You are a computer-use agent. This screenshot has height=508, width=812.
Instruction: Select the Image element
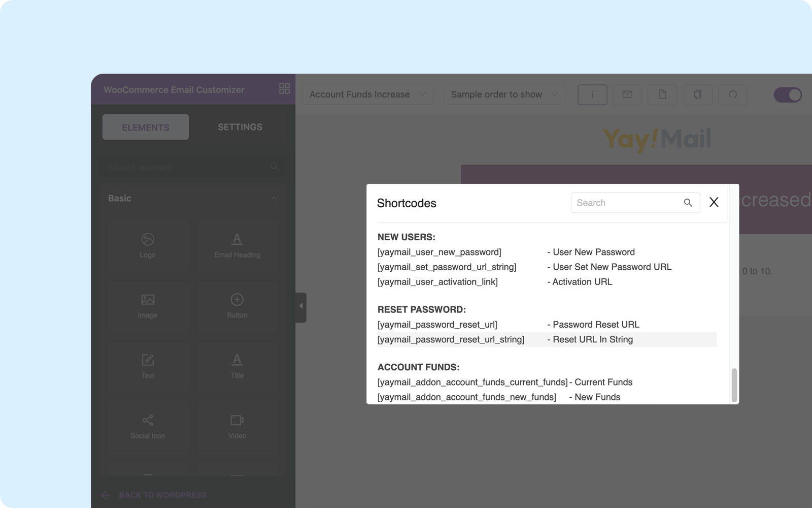148,306
